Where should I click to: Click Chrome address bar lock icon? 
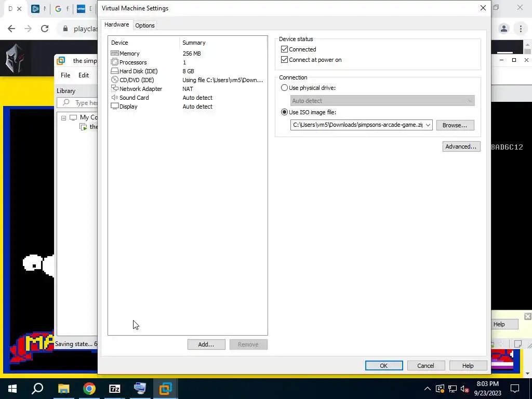tap(65, 29)
